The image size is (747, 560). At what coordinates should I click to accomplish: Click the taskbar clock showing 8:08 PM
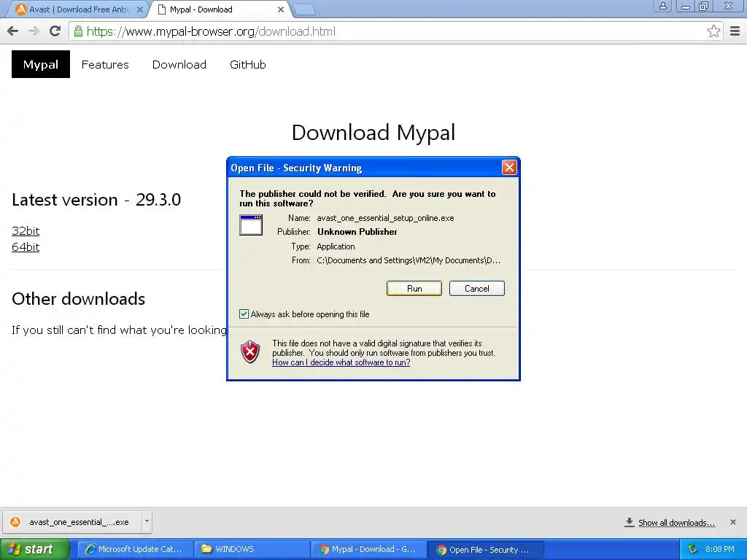pos(720,549)
